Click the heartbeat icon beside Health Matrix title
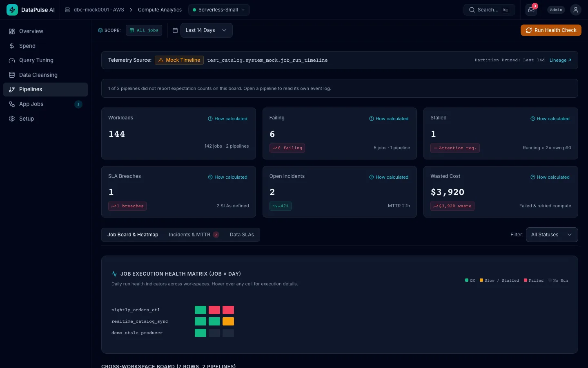Screen dimensions: 588x368 click(114, 274)
